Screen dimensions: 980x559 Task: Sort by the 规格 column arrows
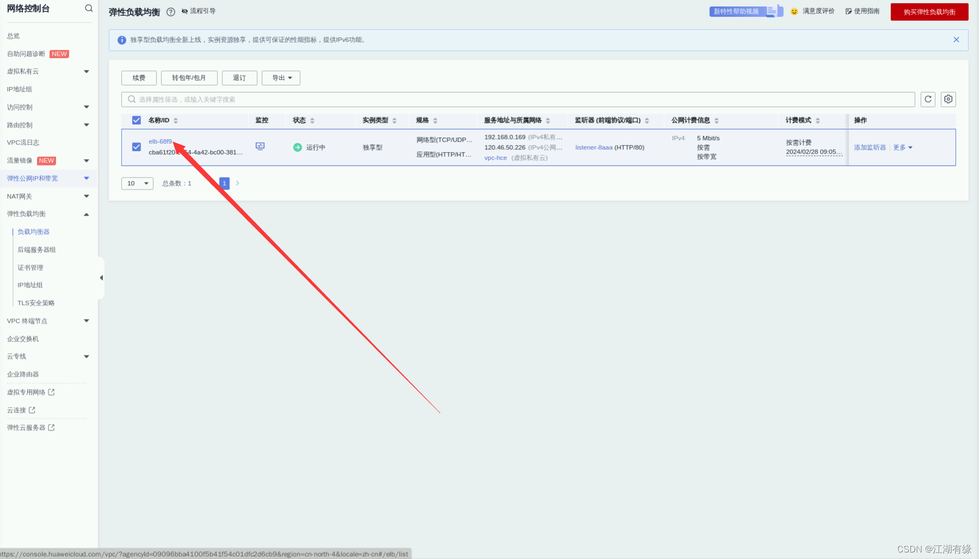point(436,121)
